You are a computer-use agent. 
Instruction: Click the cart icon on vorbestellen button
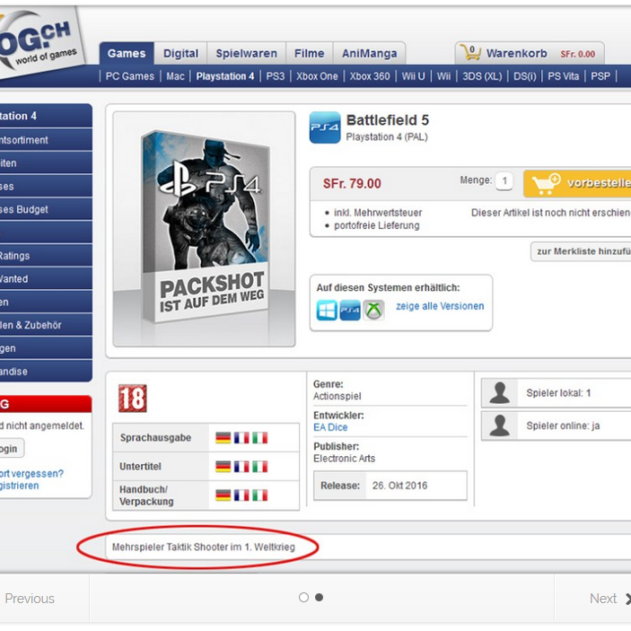tap(546, 184)
